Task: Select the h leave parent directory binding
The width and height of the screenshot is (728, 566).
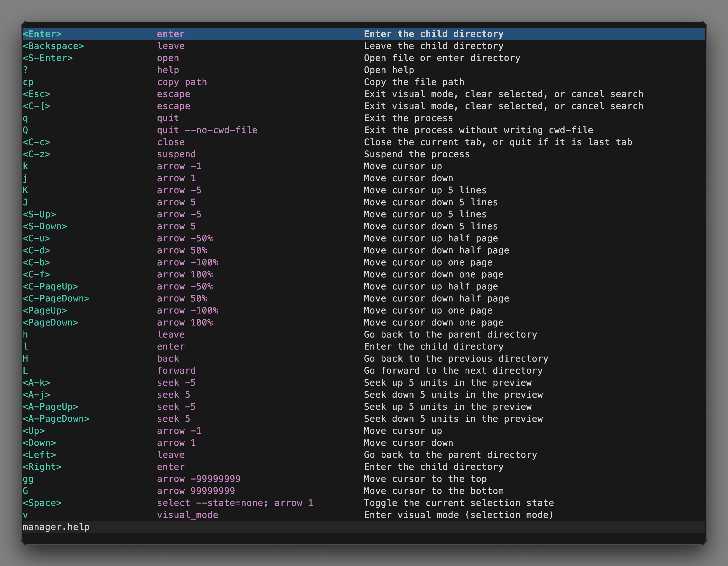Action: click(133, 334)
